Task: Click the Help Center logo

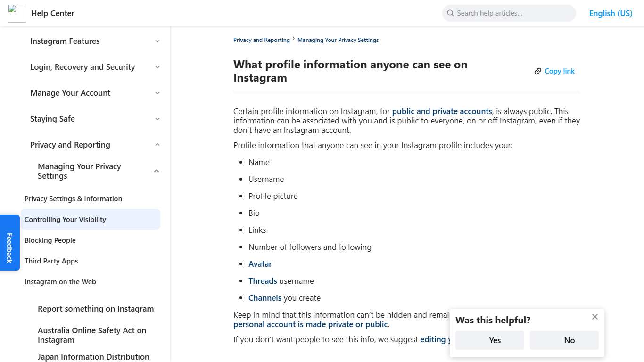Action: coord(17,13)
